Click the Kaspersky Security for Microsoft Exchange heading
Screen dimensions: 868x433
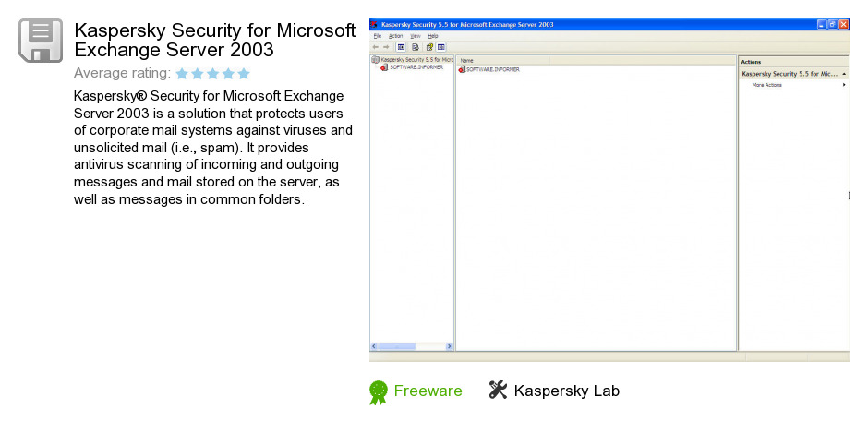pyautogui.click(x=215, y=40)
